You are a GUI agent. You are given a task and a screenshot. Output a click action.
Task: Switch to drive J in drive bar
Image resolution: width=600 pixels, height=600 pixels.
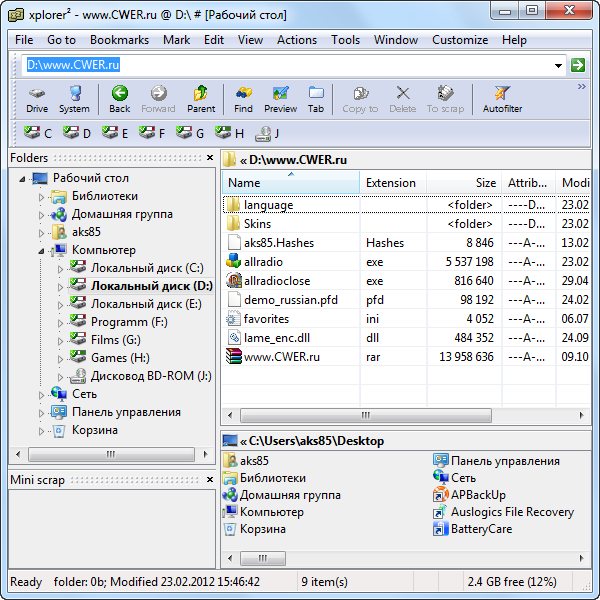click(267, 133)
